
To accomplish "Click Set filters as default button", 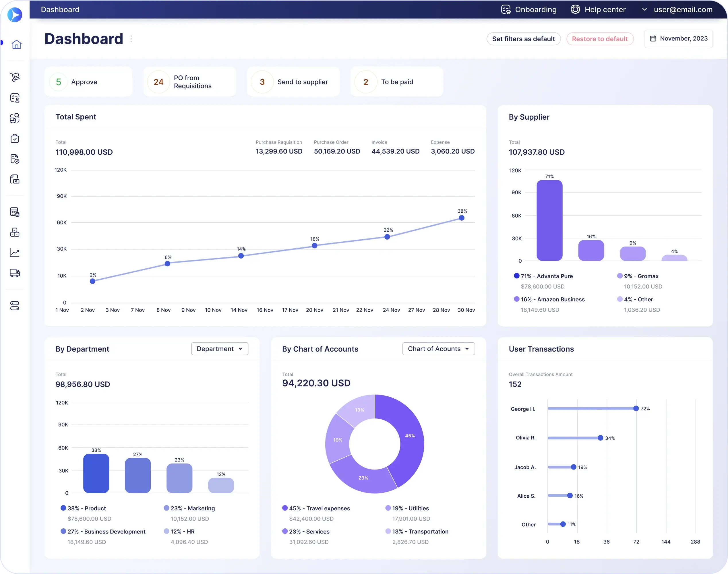I will 524,39.
